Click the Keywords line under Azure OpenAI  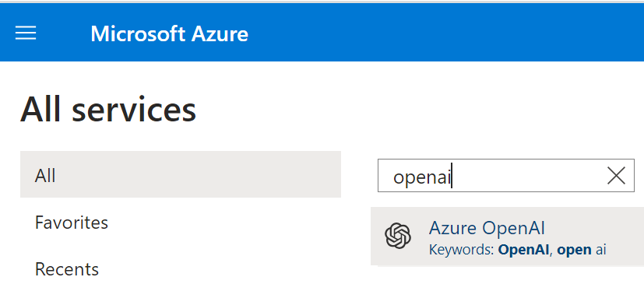pyautogui.click(x=518, y=249)
